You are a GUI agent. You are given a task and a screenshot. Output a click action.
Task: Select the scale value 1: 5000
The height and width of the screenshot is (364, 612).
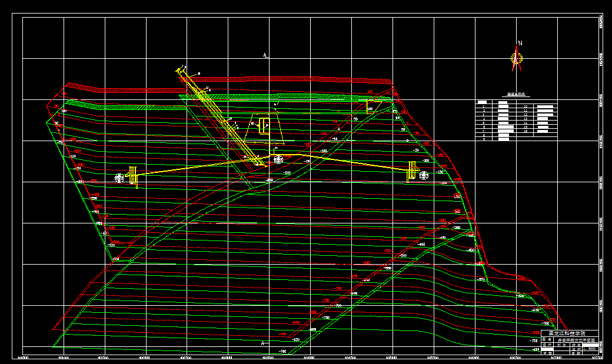point(589,349)
